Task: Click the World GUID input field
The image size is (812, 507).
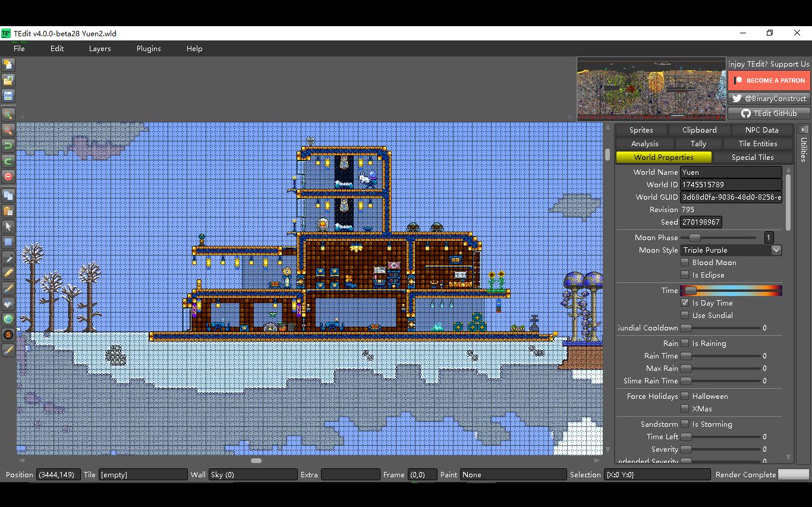Action: [x=731, y=197]
